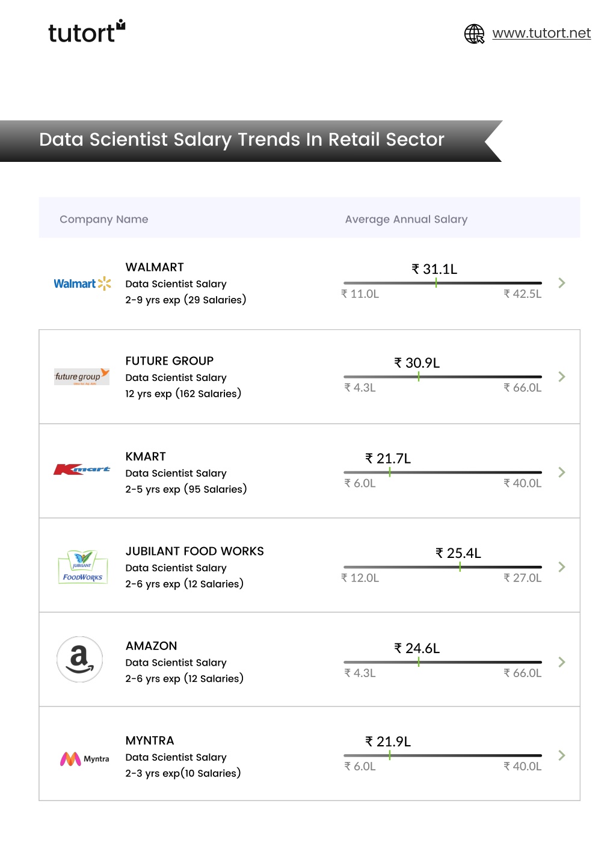This screenshot has height=842, width=616.
Task: Click the Walmart ₹31.1L salary slider marker
Action: tap(436, 283)
